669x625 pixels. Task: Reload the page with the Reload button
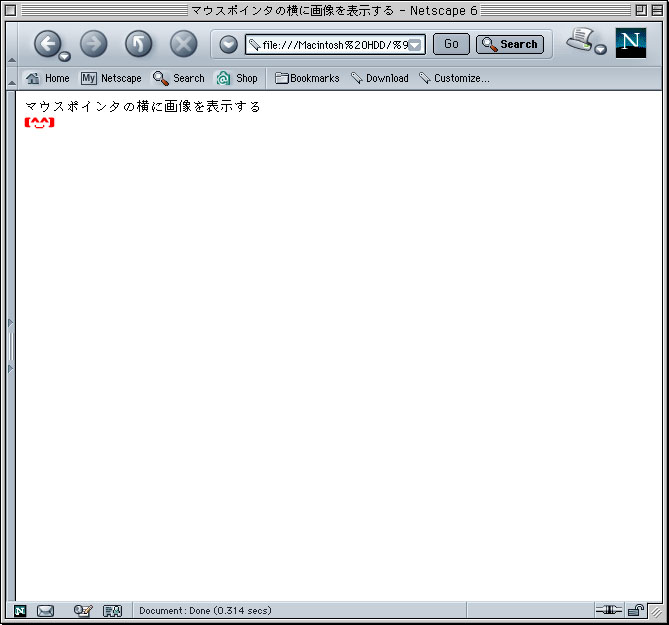(138, 44)
